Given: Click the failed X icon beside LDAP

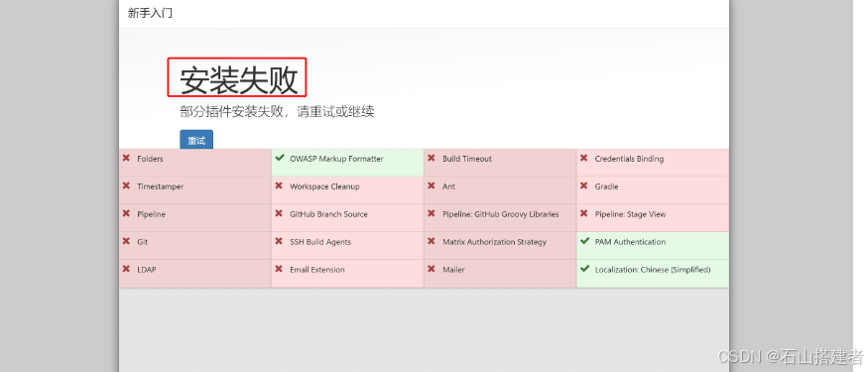Looking at the screenshot, I should tap(126, 269).
